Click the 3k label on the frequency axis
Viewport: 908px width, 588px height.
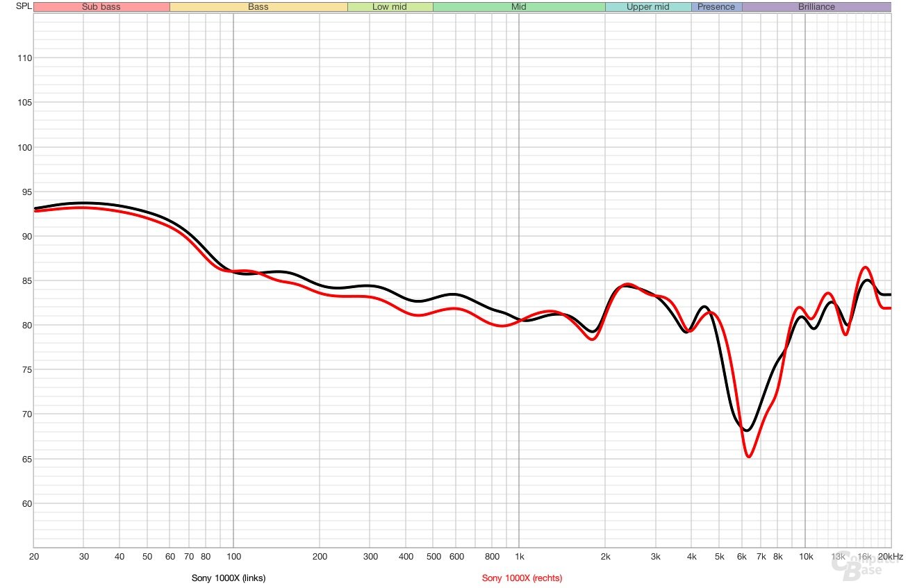655,557
